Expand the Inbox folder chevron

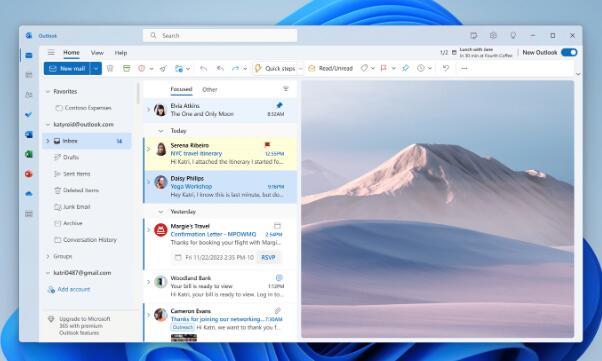48,141
